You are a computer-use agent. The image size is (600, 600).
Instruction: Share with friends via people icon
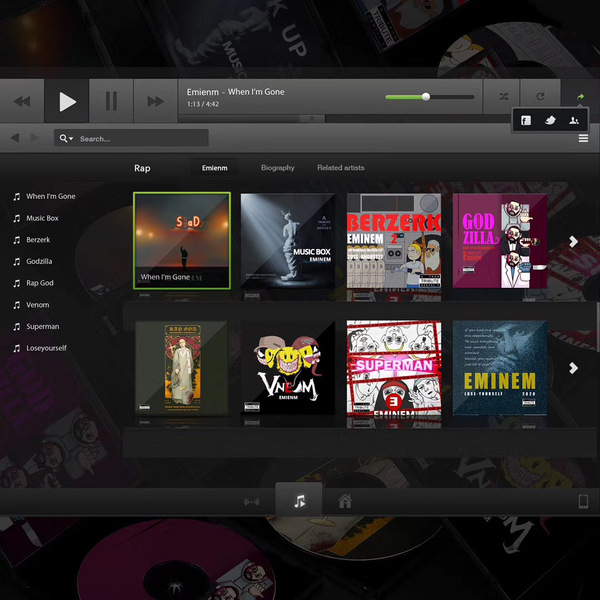click(574, 121)
